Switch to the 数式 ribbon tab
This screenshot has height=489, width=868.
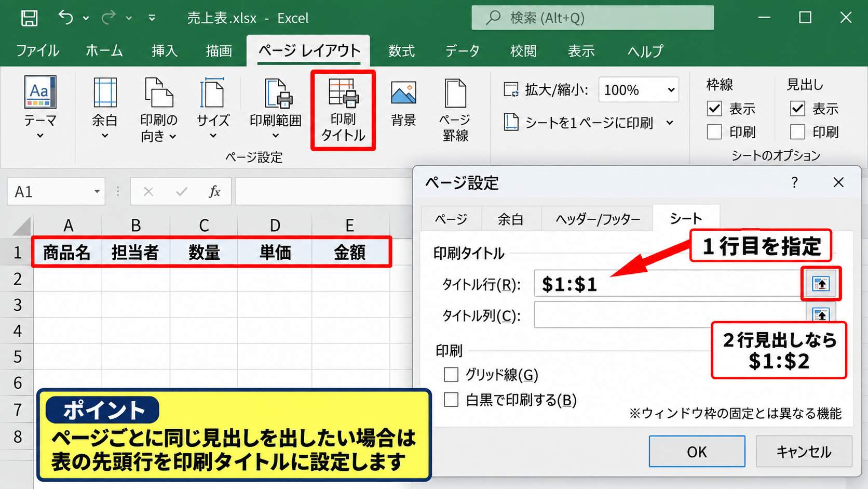pyautogui.click(x=401, y=51)
